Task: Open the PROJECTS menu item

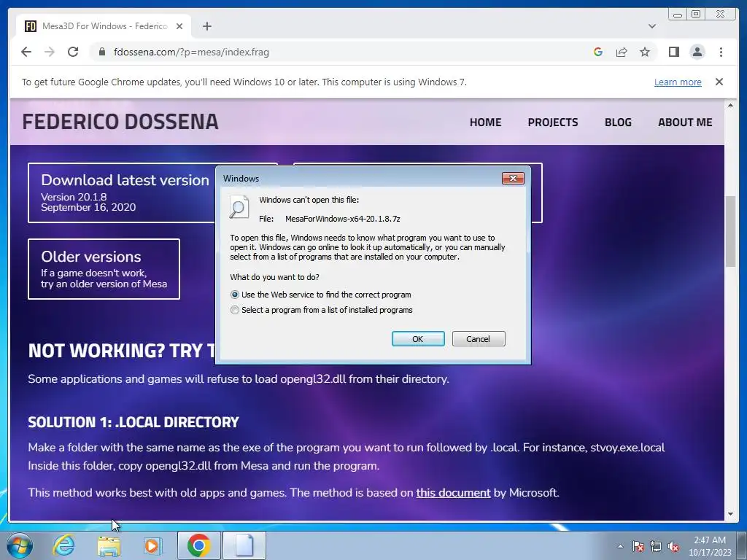Action: click(x=553, y=122)
